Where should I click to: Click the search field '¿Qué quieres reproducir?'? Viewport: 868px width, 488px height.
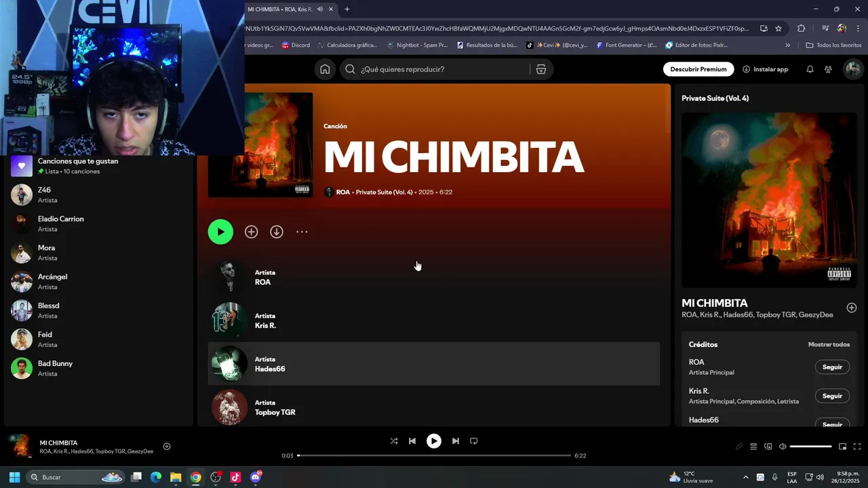[x=443, y=69]
